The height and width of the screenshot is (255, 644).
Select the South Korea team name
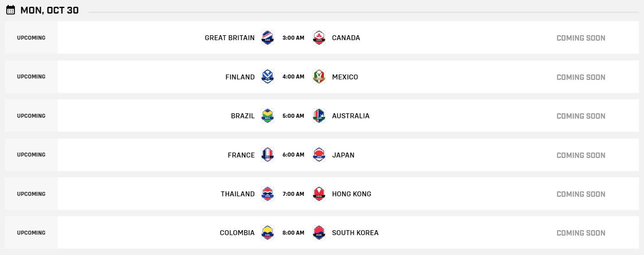[x=355, y=233]
